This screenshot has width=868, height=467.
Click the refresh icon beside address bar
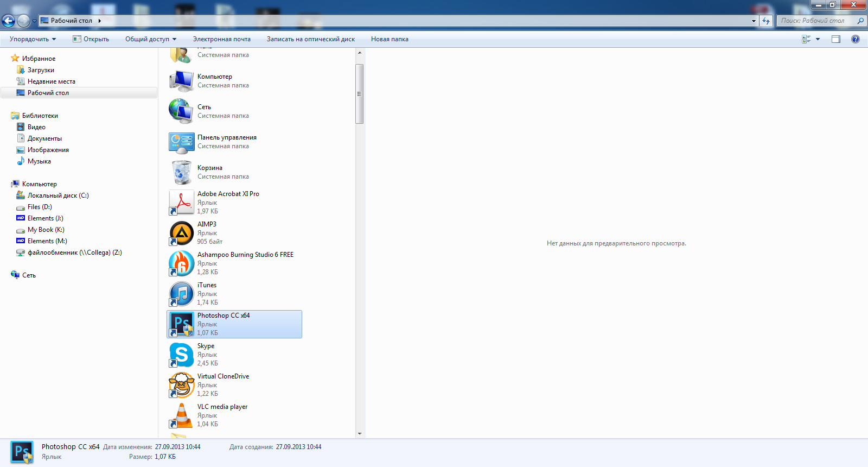tap(766, 21)
